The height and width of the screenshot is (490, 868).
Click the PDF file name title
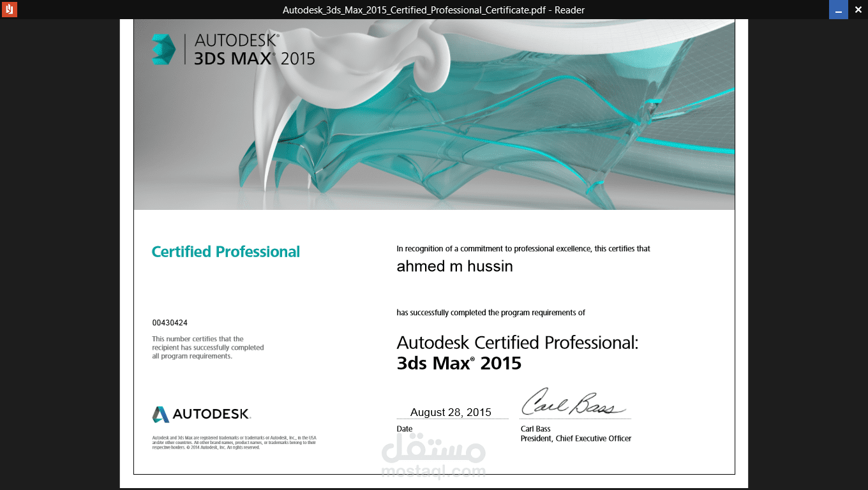coord(433,10)
